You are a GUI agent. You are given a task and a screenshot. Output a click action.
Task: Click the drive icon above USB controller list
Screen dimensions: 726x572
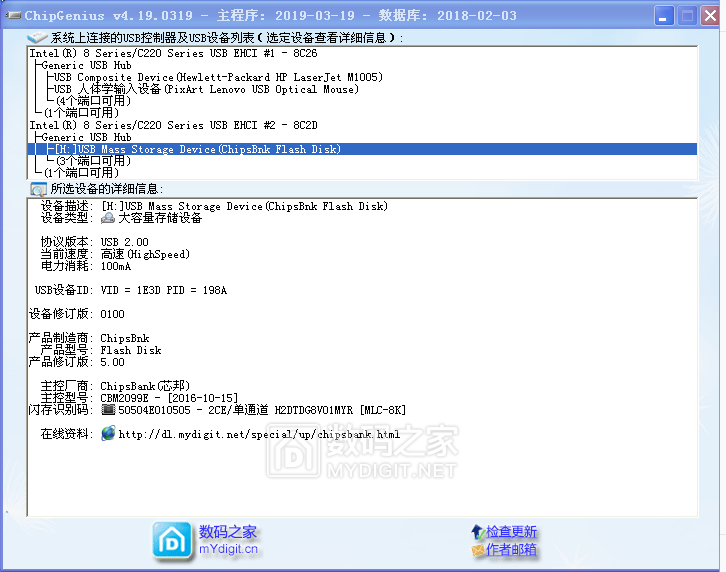point(38,37)
